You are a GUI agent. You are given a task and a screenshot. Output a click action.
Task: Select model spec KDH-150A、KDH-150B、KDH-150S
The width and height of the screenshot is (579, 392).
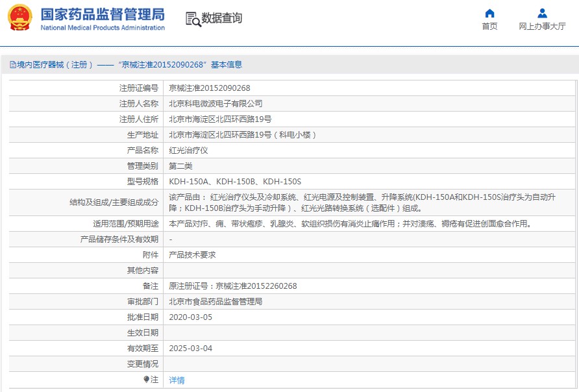[235, 182]
